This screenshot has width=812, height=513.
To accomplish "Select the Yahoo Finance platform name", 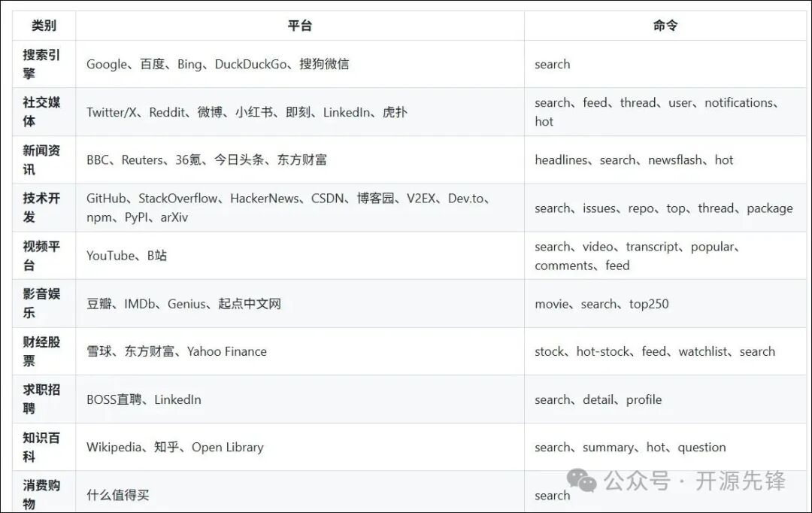I will [x=227, y=351].
